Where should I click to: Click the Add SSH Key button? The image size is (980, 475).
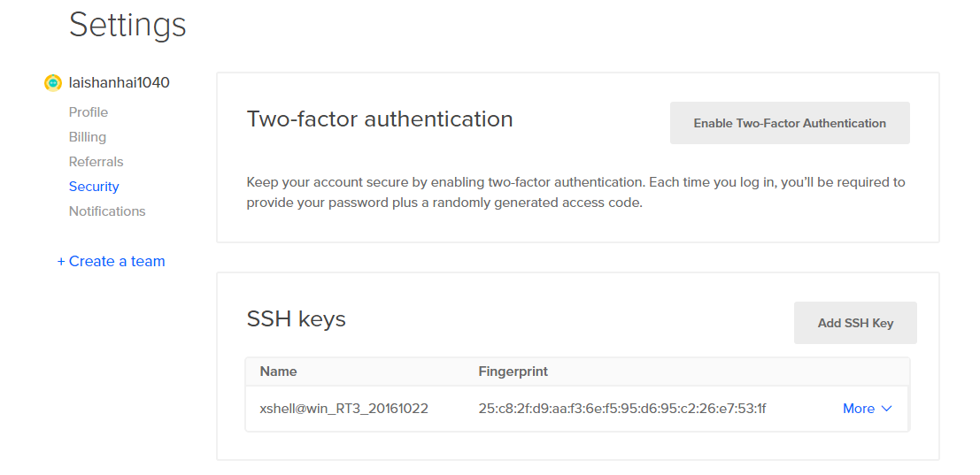click(x=855, y=323)
